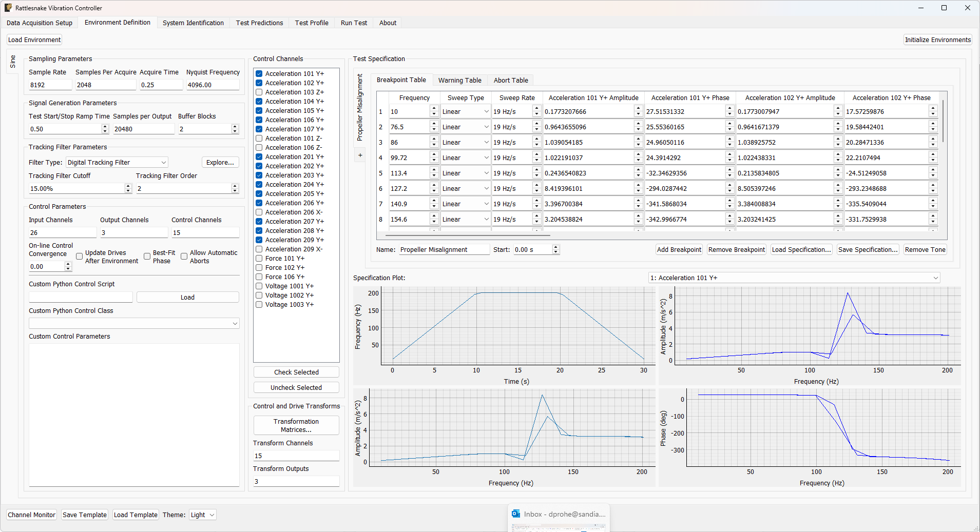This screenshot has height=532, width=980.
Task: Click the breakpoint table horizontal scrollbar
Action: pos(468,236)
